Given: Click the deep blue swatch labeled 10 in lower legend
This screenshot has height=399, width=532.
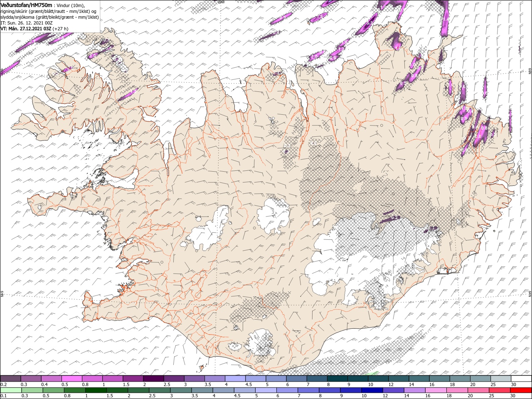Looking at the screenshot, I should 372,390.
